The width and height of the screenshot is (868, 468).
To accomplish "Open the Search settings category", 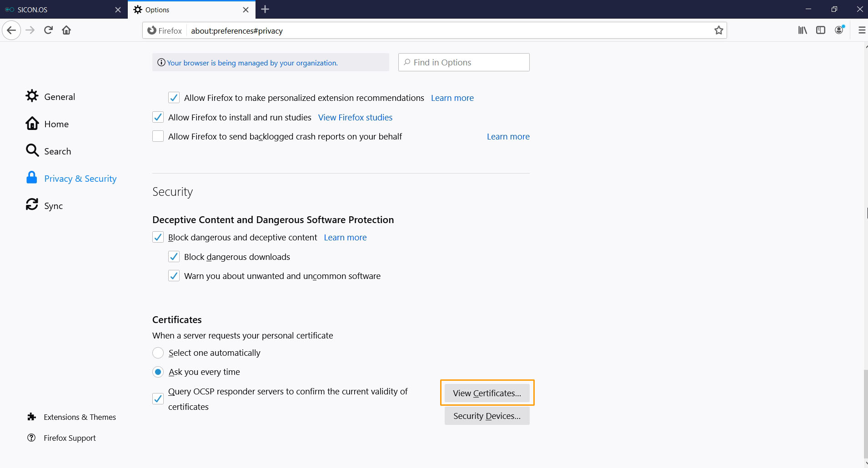I will pyautogui.click(x=57, y=151).
